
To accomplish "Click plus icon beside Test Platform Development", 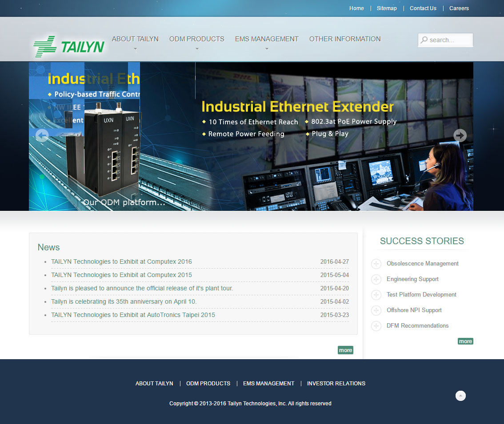I will click(376, 294).
